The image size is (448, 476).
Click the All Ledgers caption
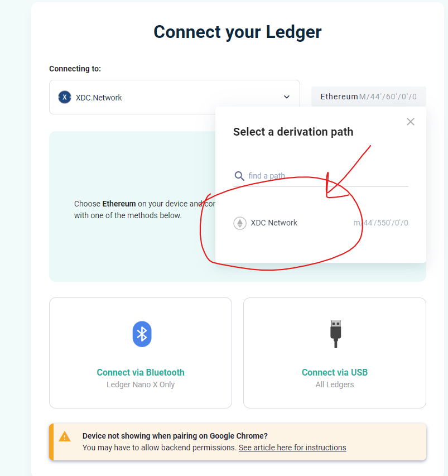(335, 384)
